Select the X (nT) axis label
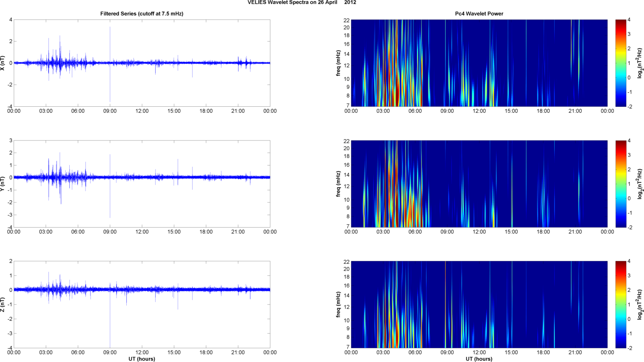The image size is (644, 362). pyautogui.click(x=3, y=63)
